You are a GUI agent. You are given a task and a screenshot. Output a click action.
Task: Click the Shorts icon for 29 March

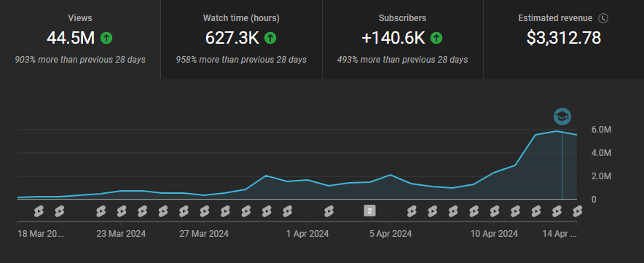click(x=246, y=211)
